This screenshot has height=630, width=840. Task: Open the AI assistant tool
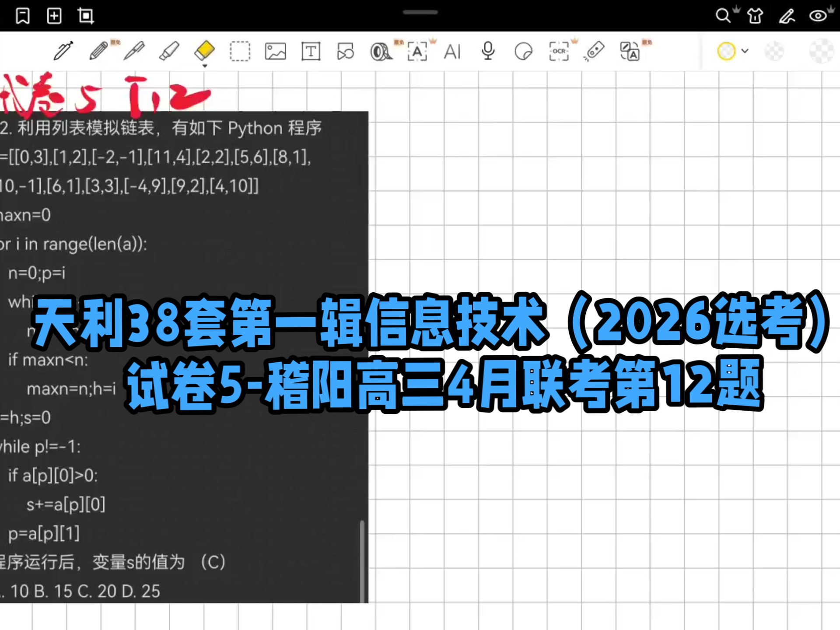[x=452, y=52]
